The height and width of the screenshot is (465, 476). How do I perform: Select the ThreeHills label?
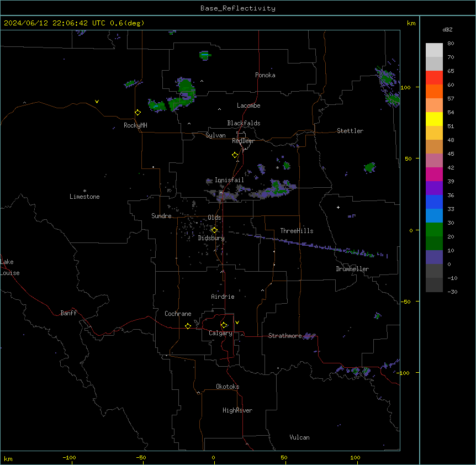pos(297,231)
